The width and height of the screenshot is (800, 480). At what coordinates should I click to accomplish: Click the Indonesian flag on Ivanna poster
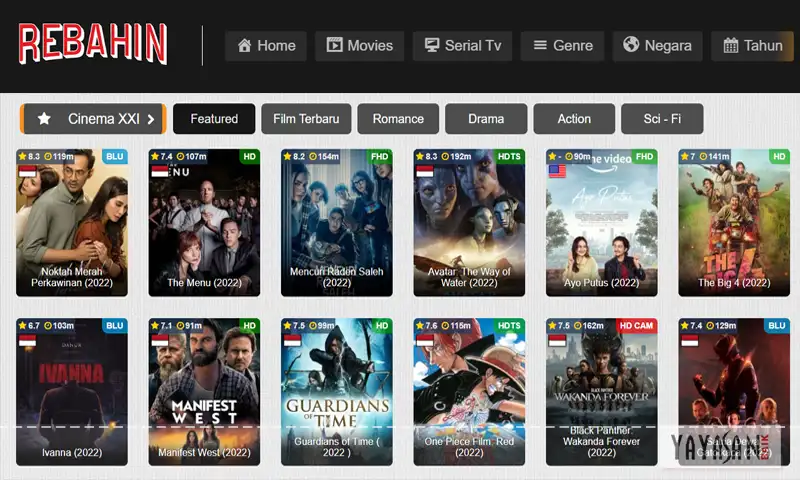pos(28,341)
